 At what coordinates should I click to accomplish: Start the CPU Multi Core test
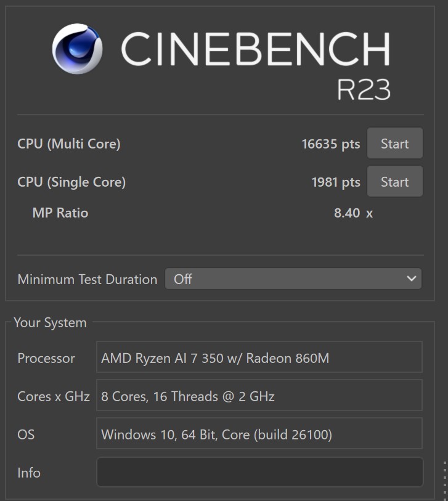point(394,144)
